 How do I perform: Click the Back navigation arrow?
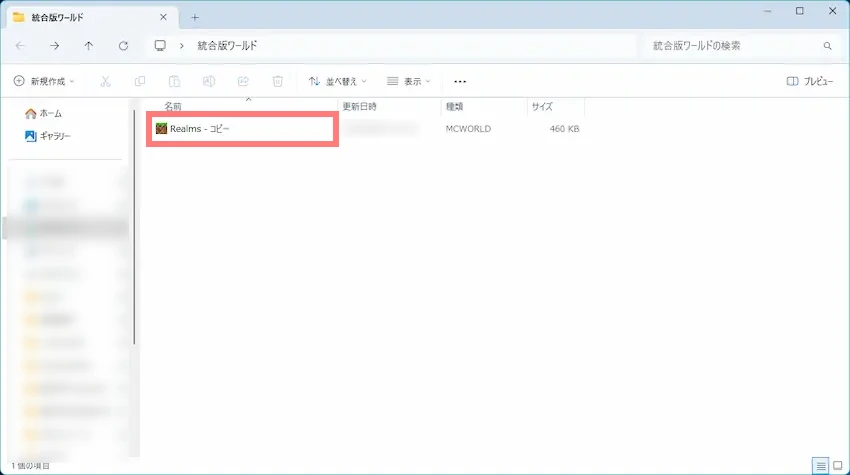pyautogui.click(x=20, y=46)
